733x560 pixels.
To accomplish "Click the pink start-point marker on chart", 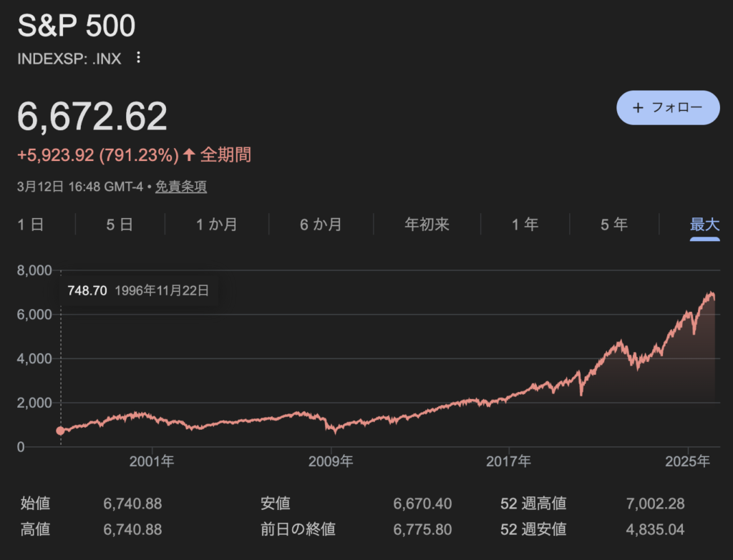I will 60,431.
